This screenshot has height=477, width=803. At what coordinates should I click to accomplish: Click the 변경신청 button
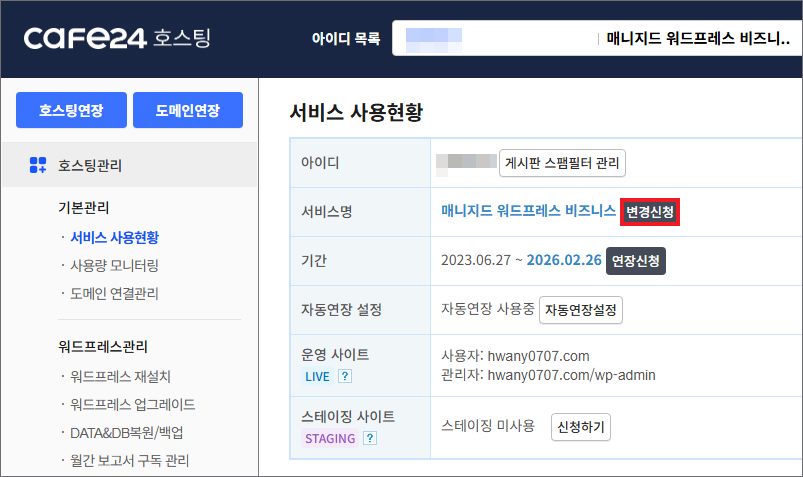pos(650,212)
